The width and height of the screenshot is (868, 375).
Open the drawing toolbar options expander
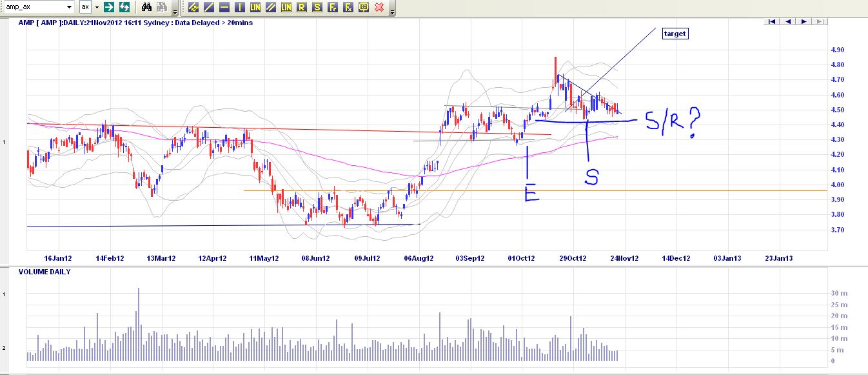(393, 8)
